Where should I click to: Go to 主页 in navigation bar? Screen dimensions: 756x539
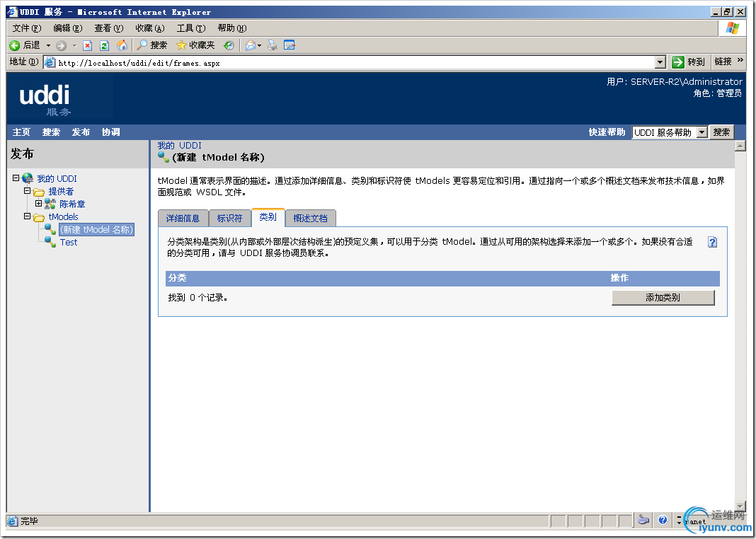click(x=21, y=132)
